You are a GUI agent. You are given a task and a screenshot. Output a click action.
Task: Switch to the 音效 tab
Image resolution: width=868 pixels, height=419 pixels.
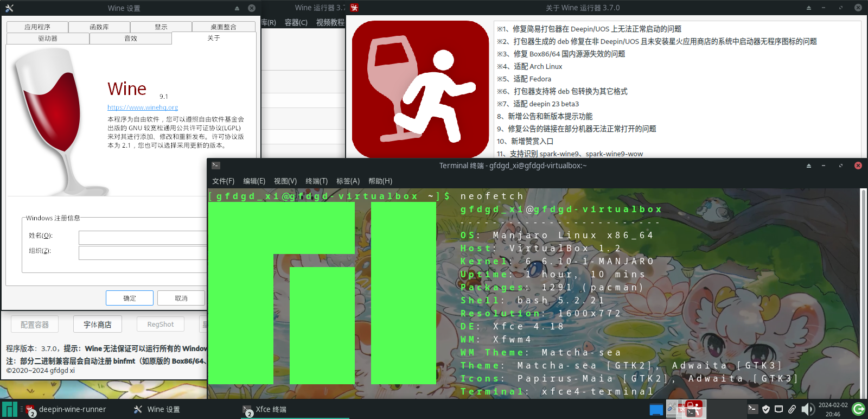131,39
